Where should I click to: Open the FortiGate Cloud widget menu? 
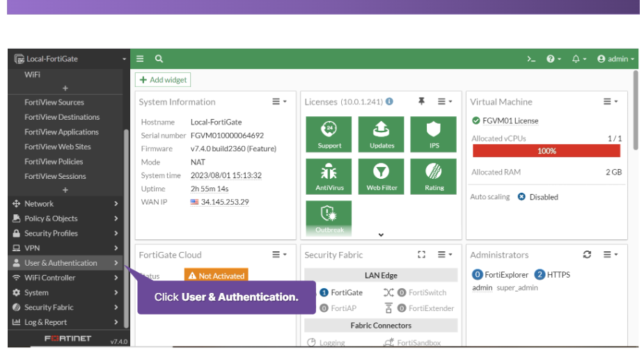[x=279, y=255]
